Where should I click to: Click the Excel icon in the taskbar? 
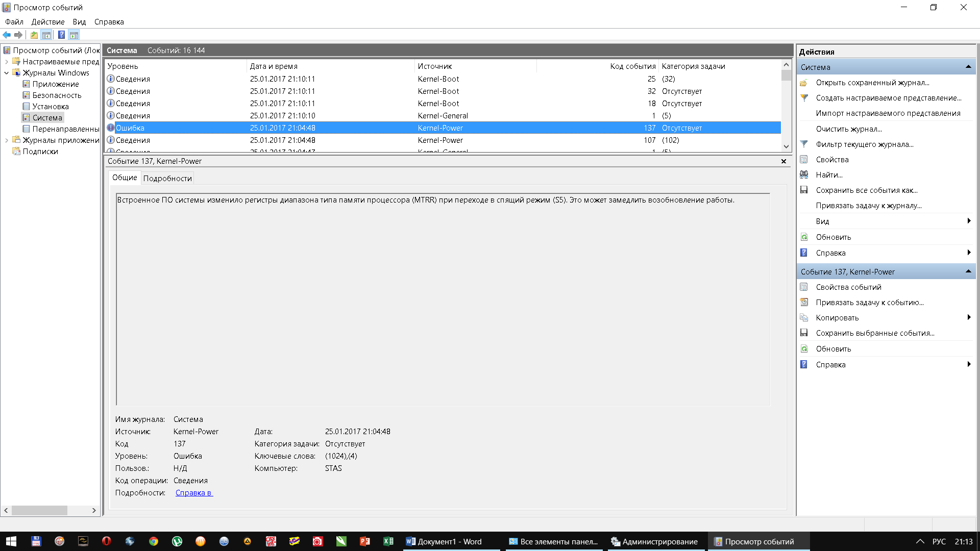point(388,541)
